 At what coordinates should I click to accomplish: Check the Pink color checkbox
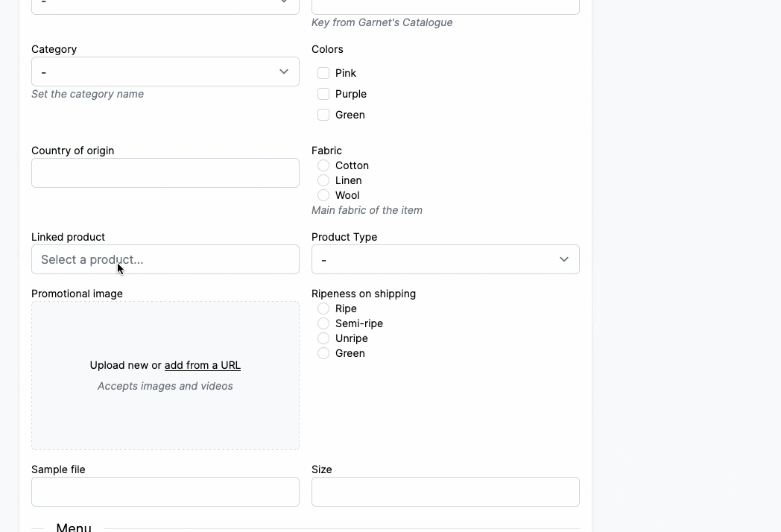tap(323, 73)
